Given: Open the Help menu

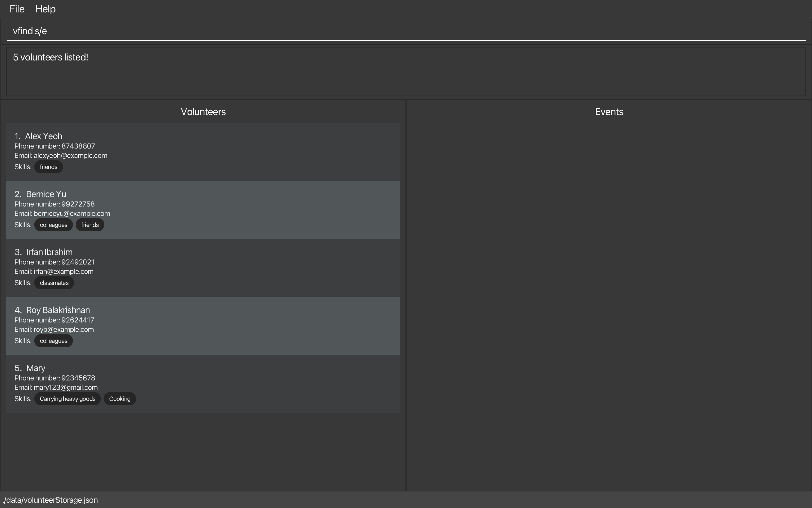Looking at the screenshot, I should pos(45,9).
